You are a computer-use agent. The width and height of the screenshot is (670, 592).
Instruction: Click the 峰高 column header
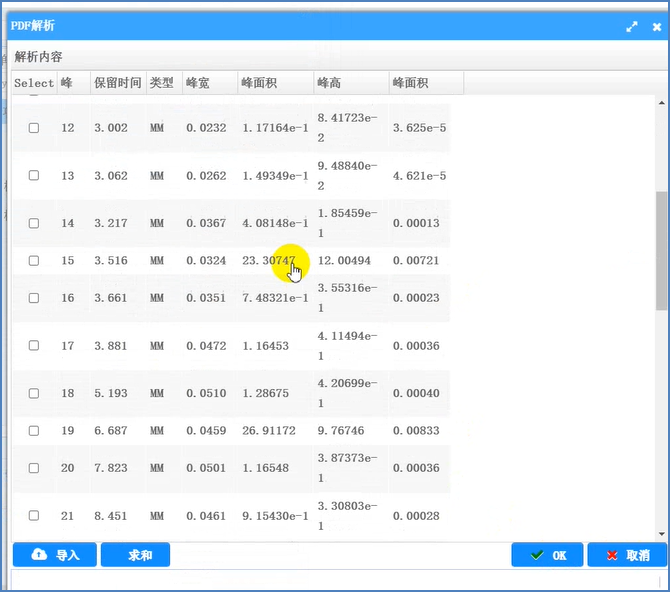tap(329, 83)
